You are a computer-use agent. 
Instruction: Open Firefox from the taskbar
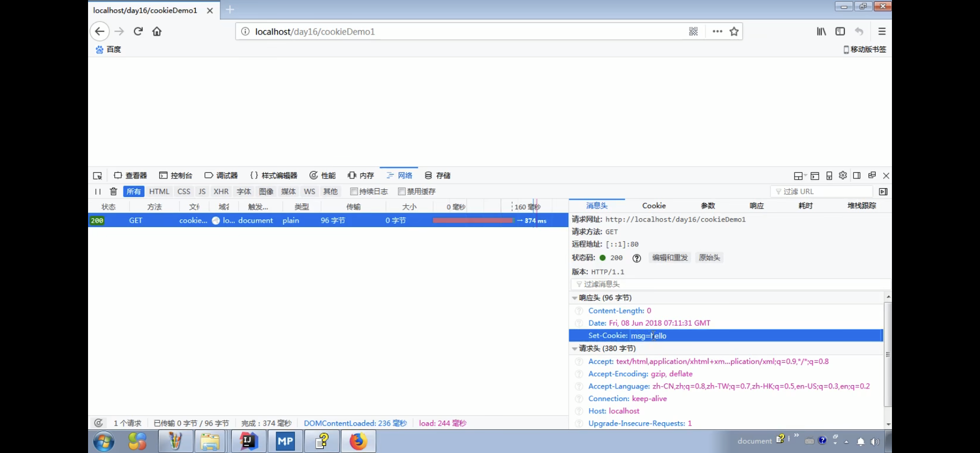(358, 441)
